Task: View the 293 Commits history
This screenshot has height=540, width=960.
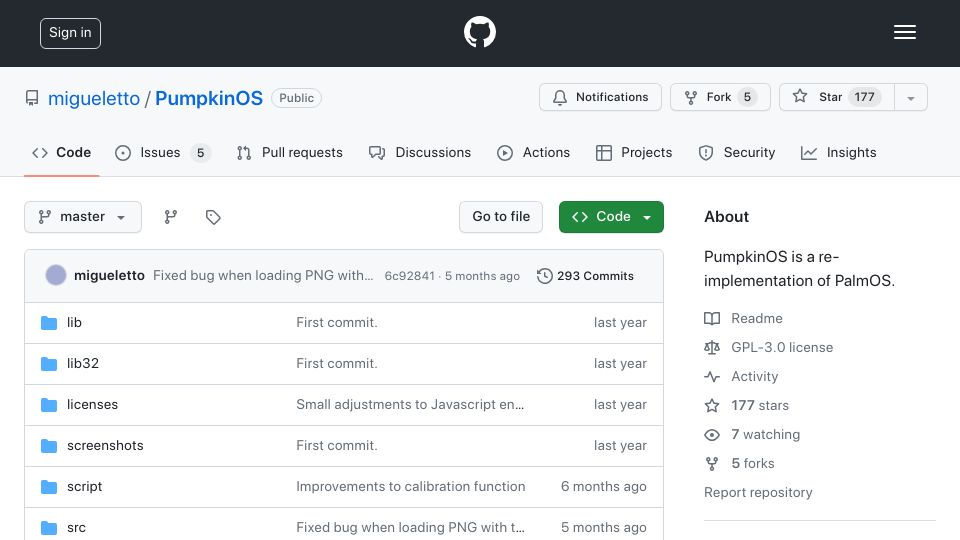Action: 585,276
